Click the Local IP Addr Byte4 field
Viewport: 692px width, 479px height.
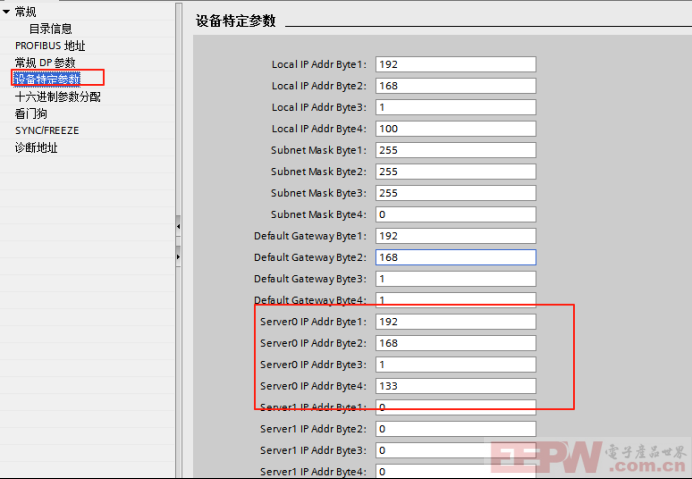[456, 129]
